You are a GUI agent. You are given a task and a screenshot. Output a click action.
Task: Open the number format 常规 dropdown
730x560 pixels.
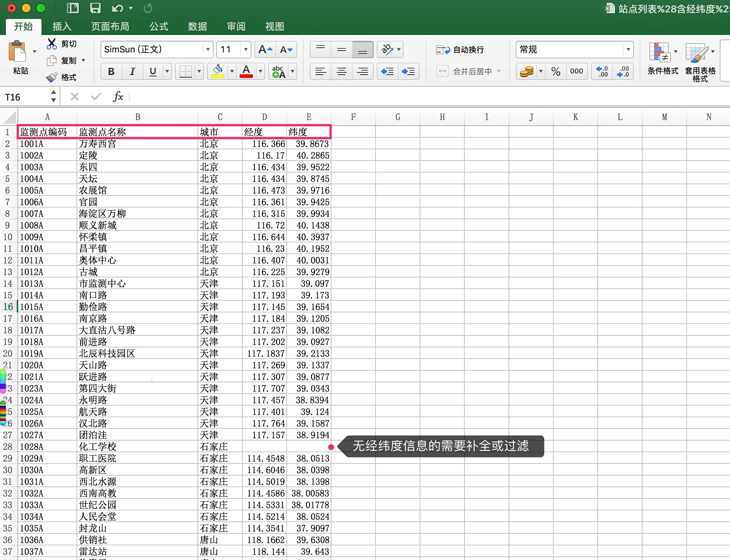coord(628,50)
